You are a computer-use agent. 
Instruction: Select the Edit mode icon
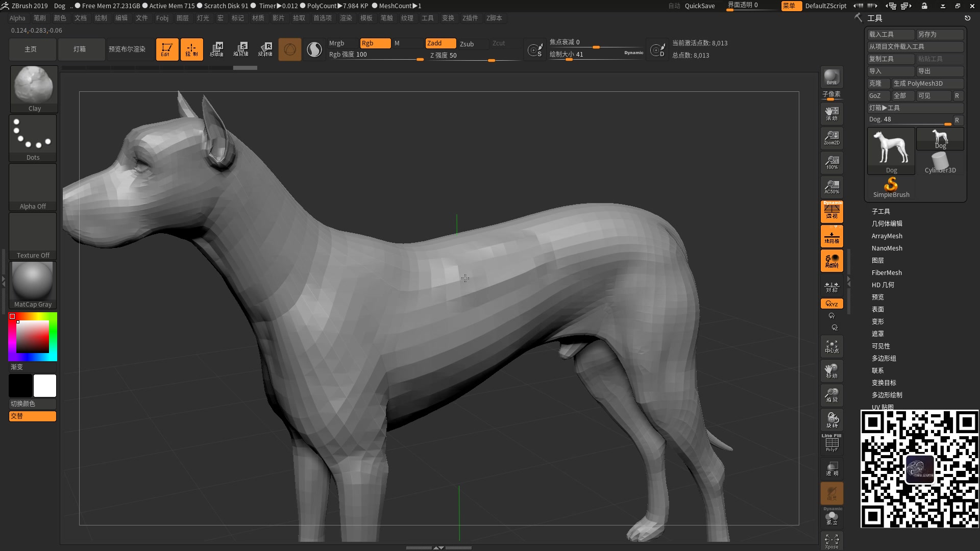(167, 49)
